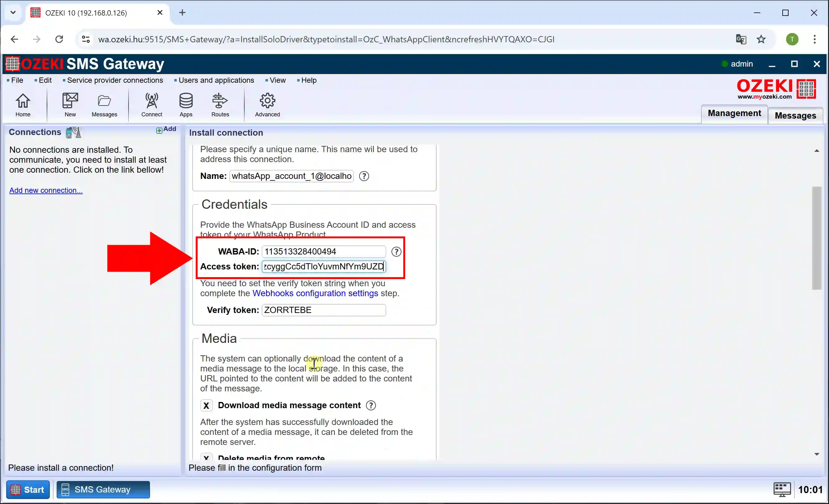This screenshot has width=829, height=504.
Task: Click the keyboard icon in the taskbar
Action: point(782,489)
